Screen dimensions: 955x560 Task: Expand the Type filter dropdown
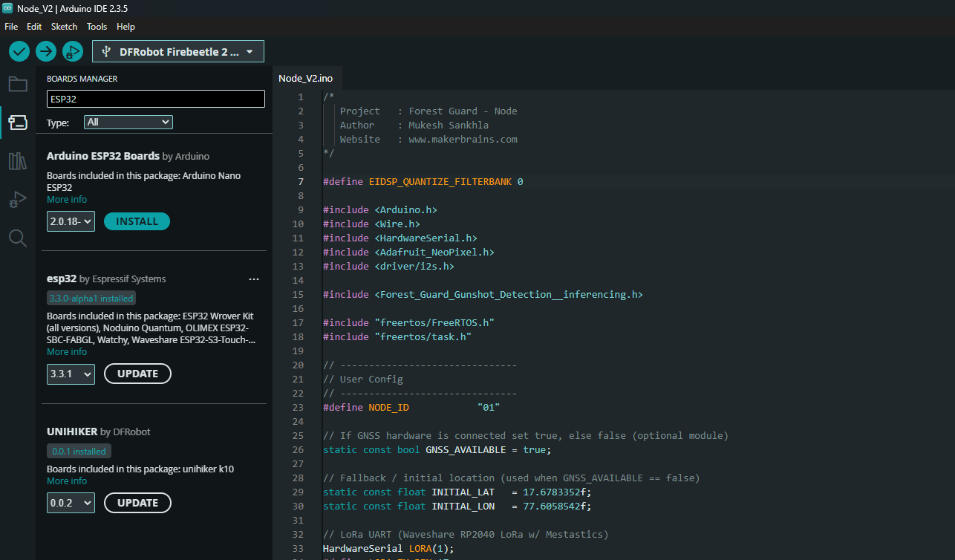(128, 122)
